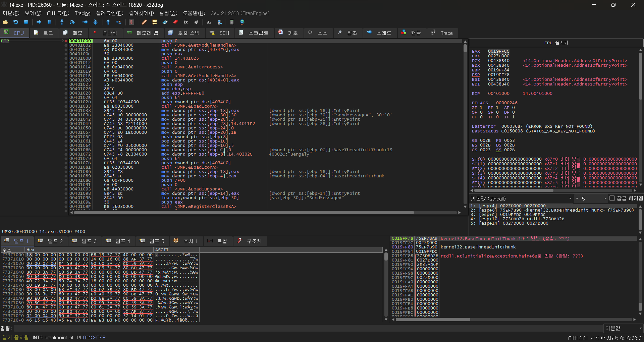This screenshot has width=644, height=342.
Task: Open a file using the folder toolbar icon
Action: coord(5,22)
